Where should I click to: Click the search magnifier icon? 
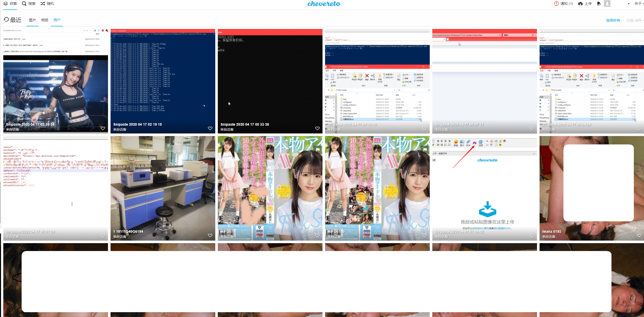coord(24,4)
